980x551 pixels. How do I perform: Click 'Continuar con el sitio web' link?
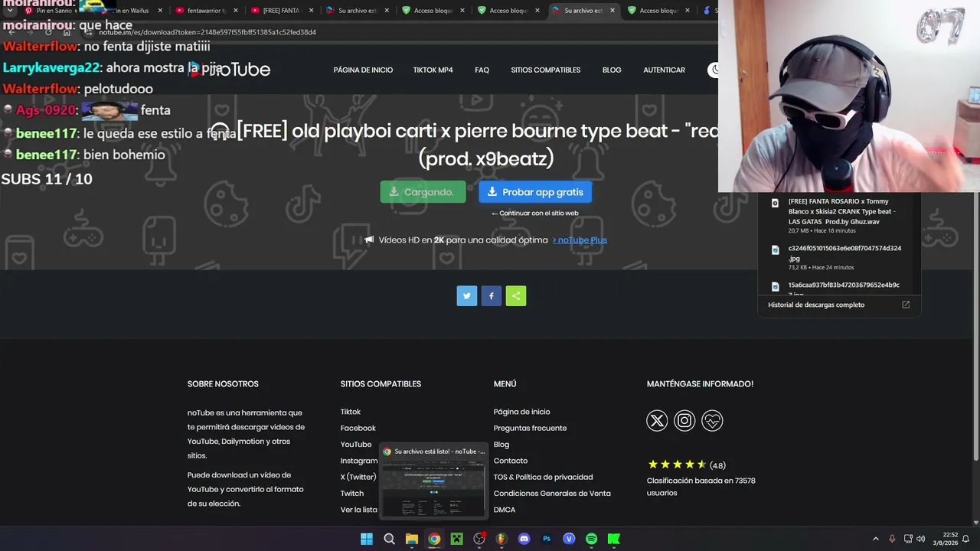(x=535, y=213)
